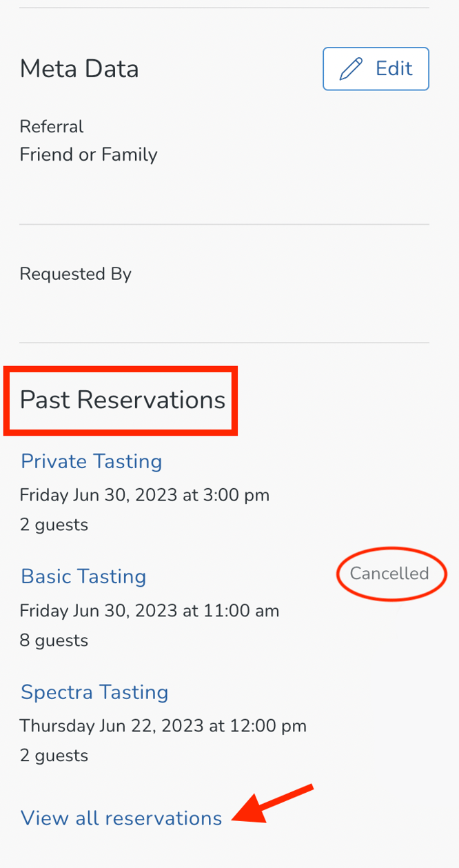Open the Basic Tasting reservation
The image size is (459, 868).
click(83, 576)
